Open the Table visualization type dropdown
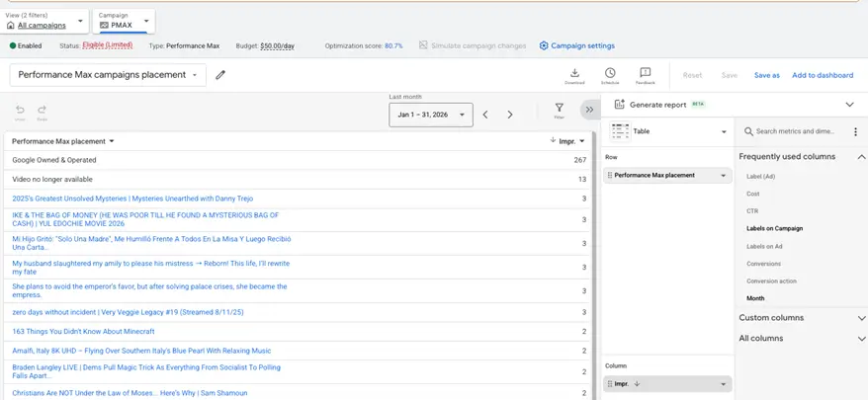The image size is (868, 400). (x=724, y=131)
